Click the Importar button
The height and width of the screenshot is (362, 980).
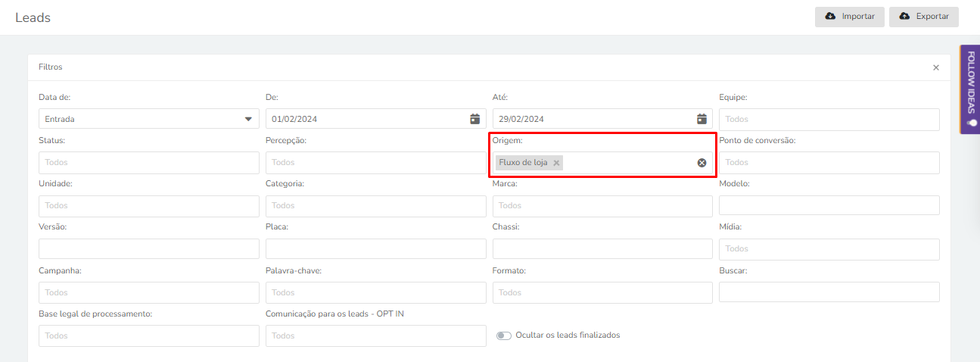point(850,17)
